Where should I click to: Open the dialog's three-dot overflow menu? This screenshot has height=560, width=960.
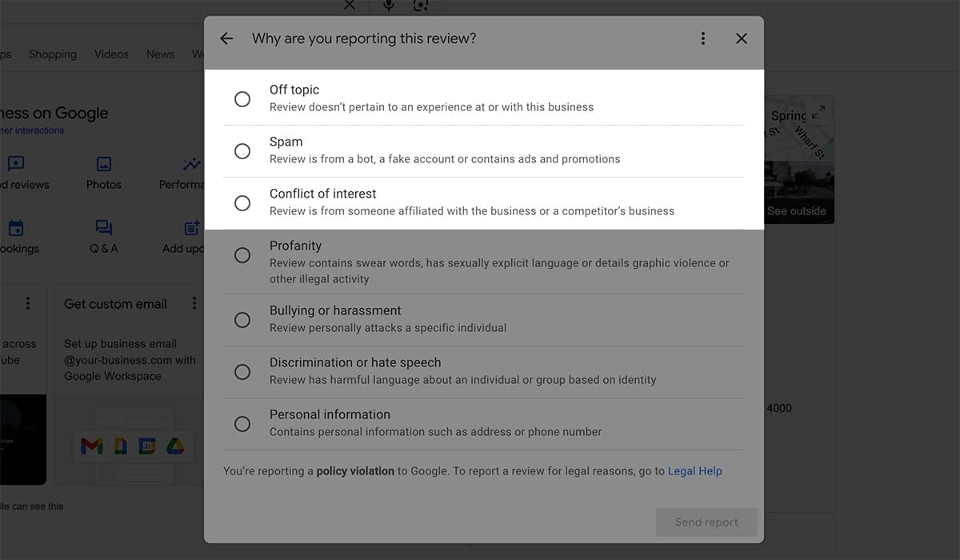tap(702, 38)
